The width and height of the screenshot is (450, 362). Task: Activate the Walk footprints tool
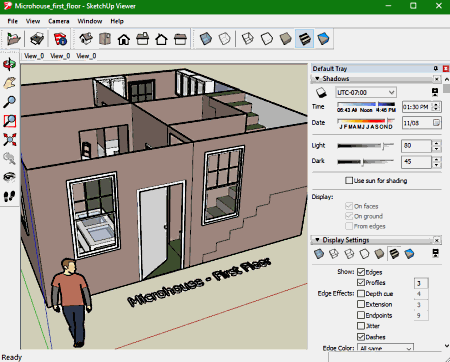click(x=9, y=196)
